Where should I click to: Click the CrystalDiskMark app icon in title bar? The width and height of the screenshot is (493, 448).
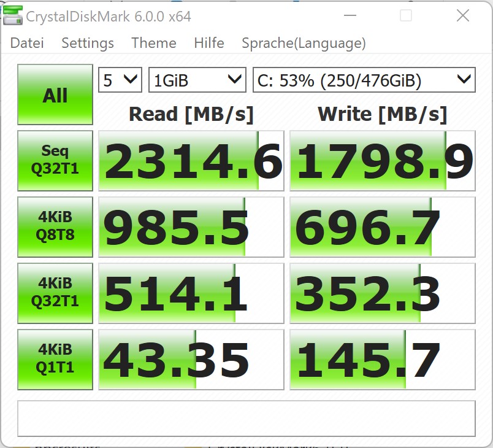[13, 15]
